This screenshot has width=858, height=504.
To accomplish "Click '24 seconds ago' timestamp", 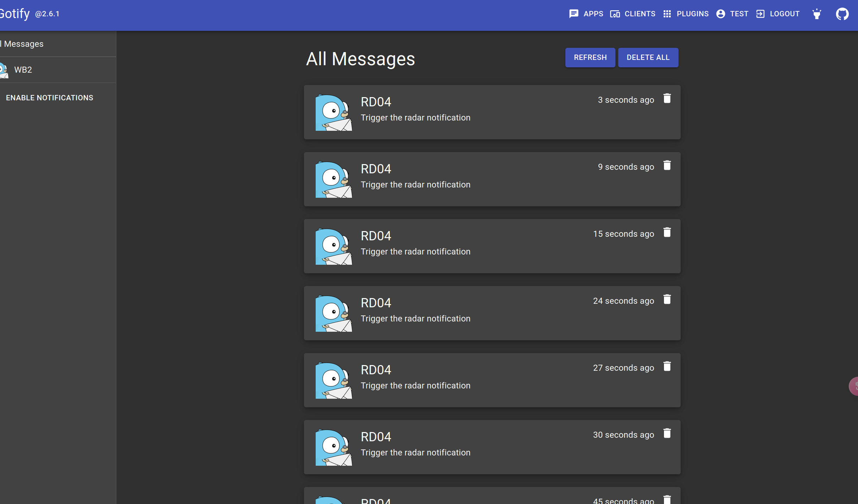I will [x=624, y=301].
